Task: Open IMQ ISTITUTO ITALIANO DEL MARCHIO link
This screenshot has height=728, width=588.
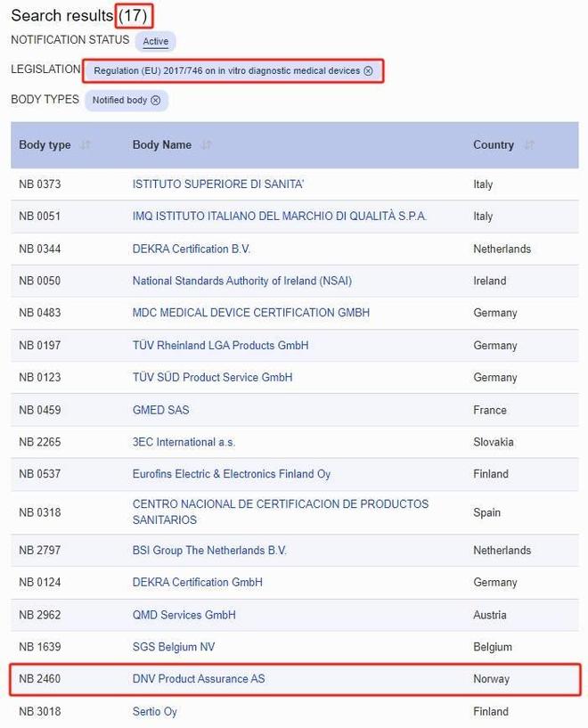Action: [x=279, y=217]
